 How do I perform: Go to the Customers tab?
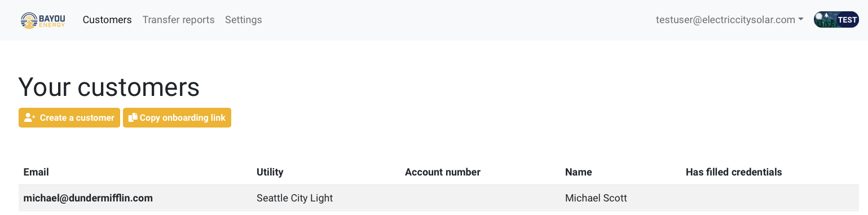click(x=107, y=20)
